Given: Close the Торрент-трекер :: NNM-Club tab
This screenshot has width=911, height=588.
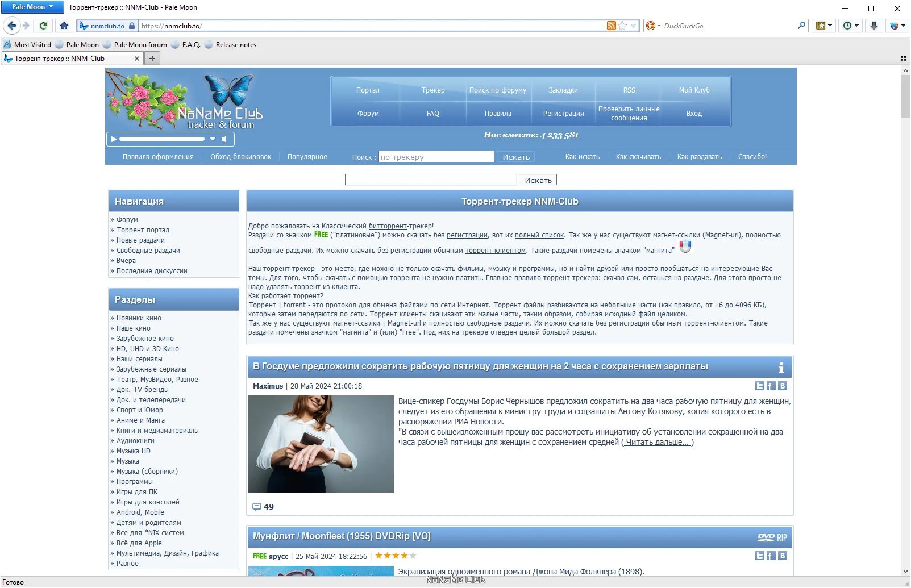Looking at the screenshot, I should 136,59.
